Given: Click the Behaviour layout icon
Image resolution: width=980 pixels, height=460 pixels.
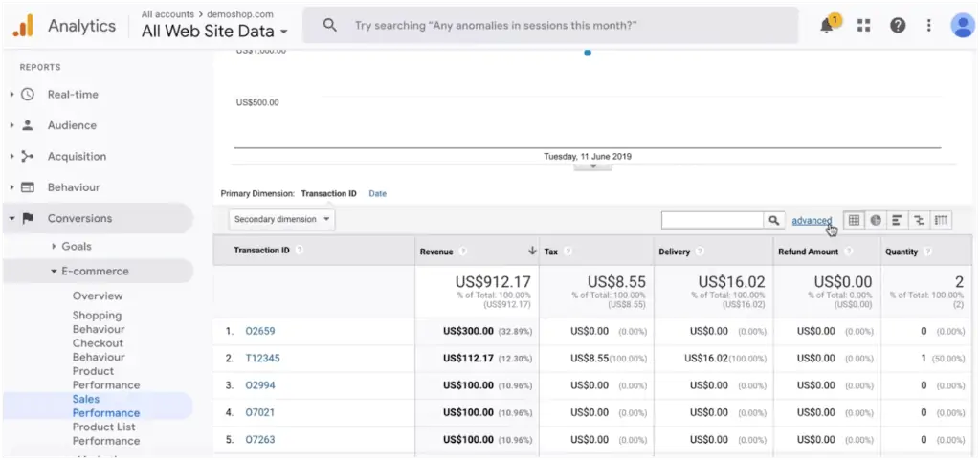Looking at the screenshot, I should [x=28, y=187].
